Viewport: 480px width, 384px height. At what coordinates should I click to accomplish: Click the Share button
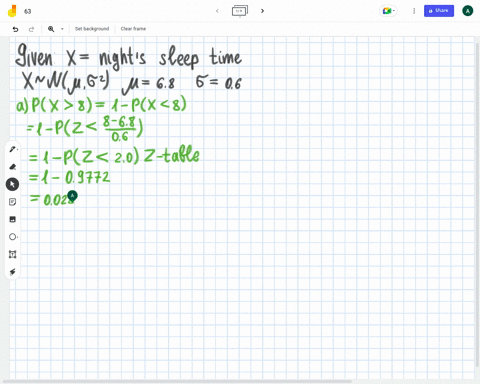[x=439, y=11]
